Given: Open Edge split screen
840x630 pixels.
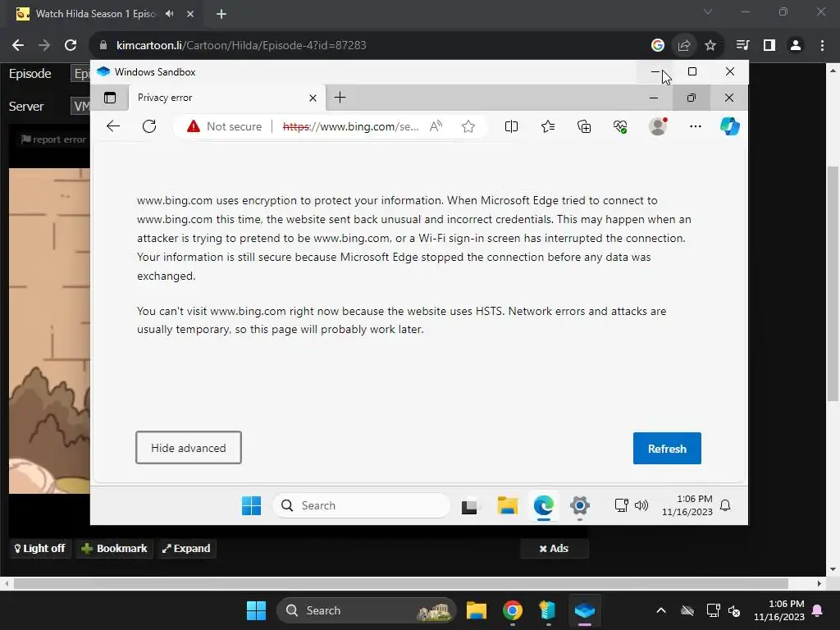Looking at the screenshot, I should click(x=511, y=126).
